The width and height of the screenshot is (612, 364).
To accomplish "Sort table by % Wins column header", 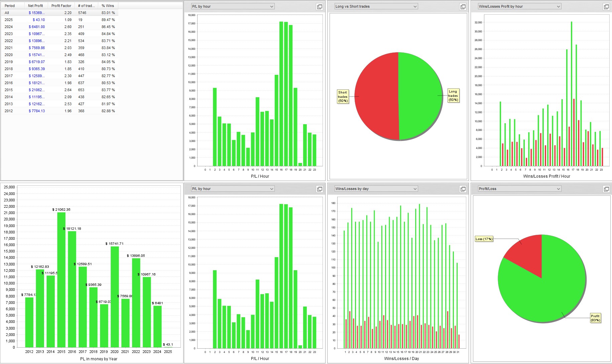I will click(108, 6).
